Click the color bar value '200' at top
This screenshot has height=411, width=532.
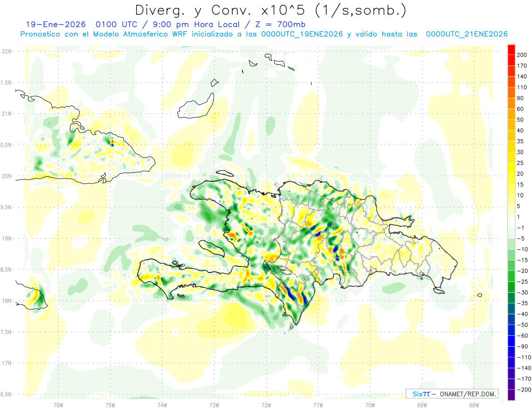pyautogui.click(x=522, y=55)
